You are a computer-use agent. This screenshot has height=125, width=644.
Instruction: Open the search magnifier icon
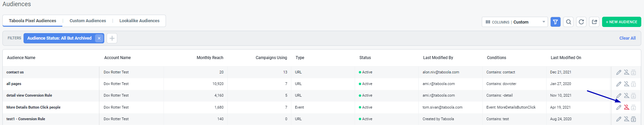pyautogui.click(x=568, y=22)
